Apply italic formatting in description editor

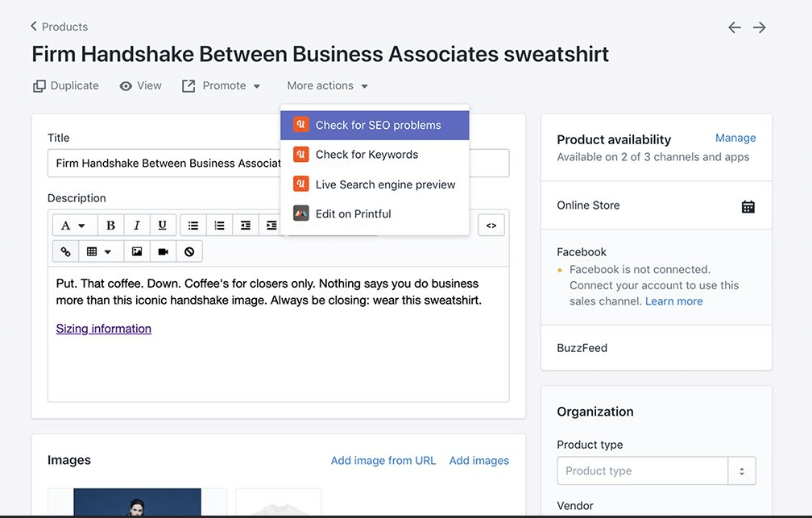137,226
